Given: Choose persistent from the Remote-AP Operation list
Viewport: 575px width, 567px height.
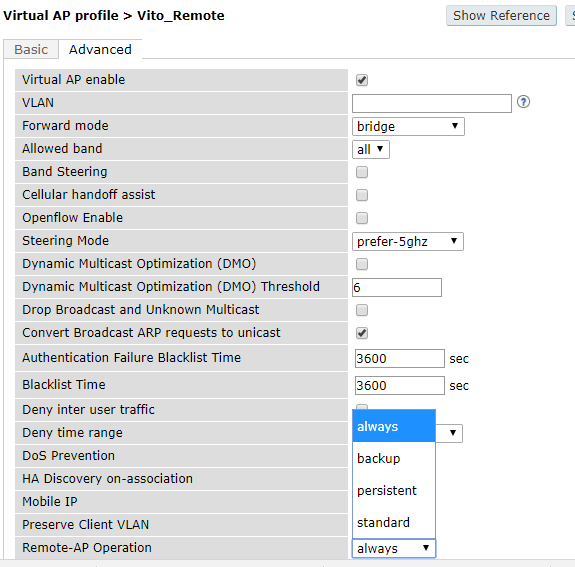Looking at the screenshot, I should click(394, 490).
